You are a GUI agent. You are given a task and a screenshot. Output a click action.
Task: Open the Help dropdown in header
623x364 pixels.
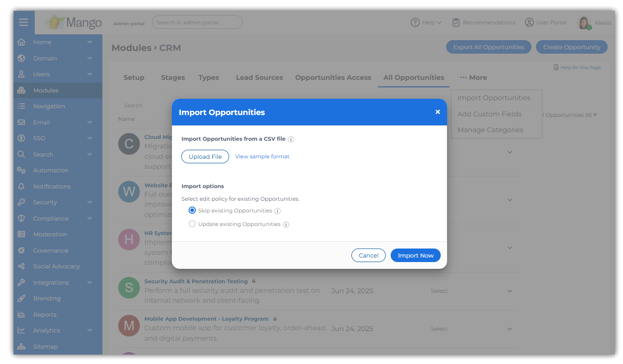[426, 23]
